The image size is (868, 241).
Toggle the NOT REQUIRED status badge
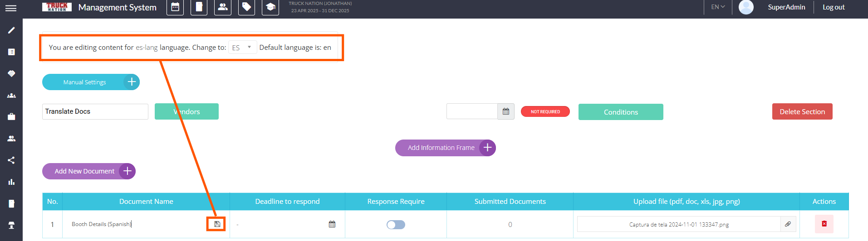pos(545,111)
